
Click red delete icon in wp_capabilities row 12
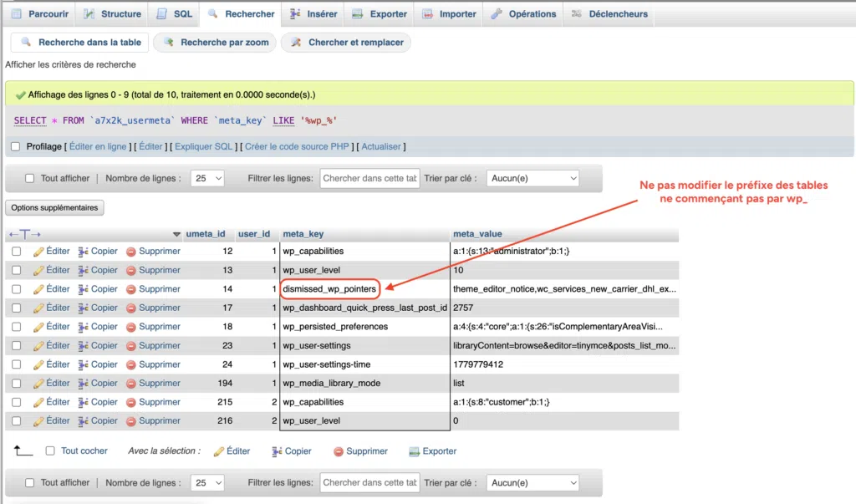(x=131, y=252)
